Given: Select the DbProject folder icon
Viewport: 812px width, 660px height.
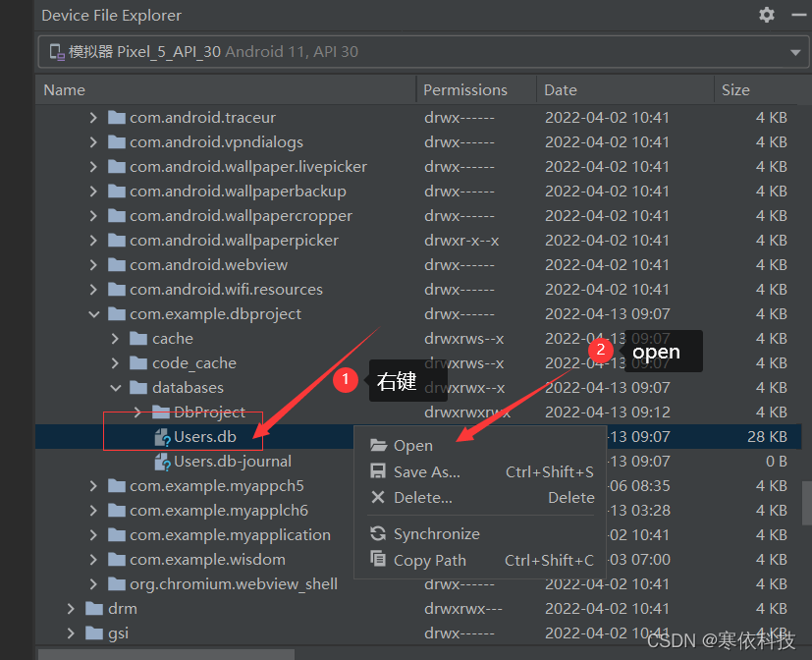Looking at the screenshot, I should coord(161,412).
